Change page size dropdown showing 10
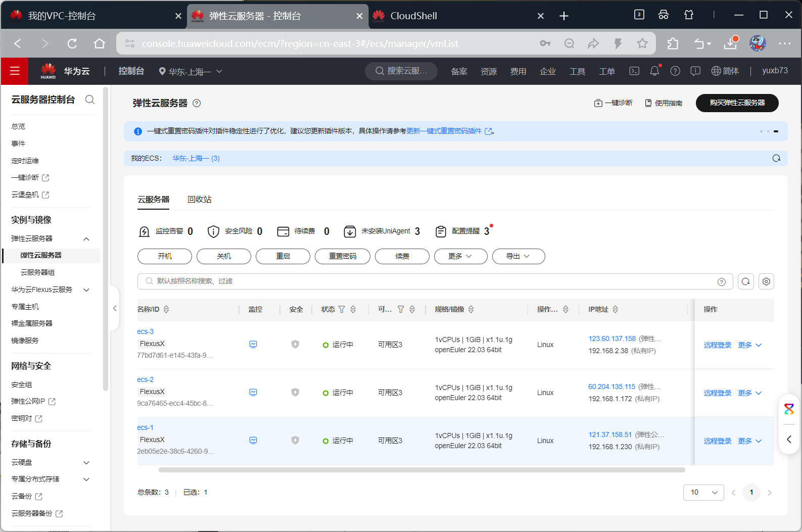 coord(703,492)
